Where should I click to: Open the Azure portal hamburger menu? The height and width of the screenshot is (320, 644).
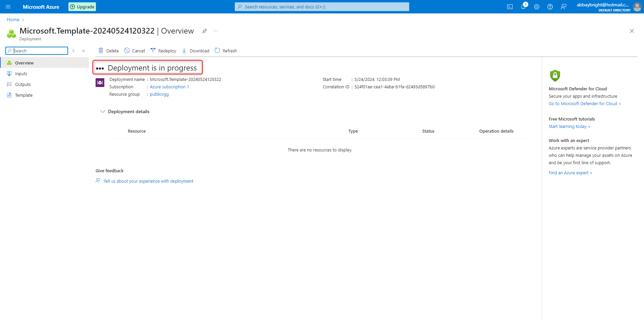click(8, 7)
